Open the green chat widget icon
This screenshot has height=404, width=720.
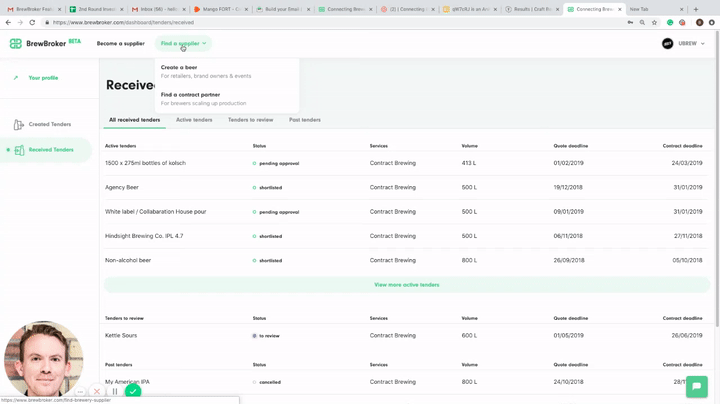(x=696, y=386)
